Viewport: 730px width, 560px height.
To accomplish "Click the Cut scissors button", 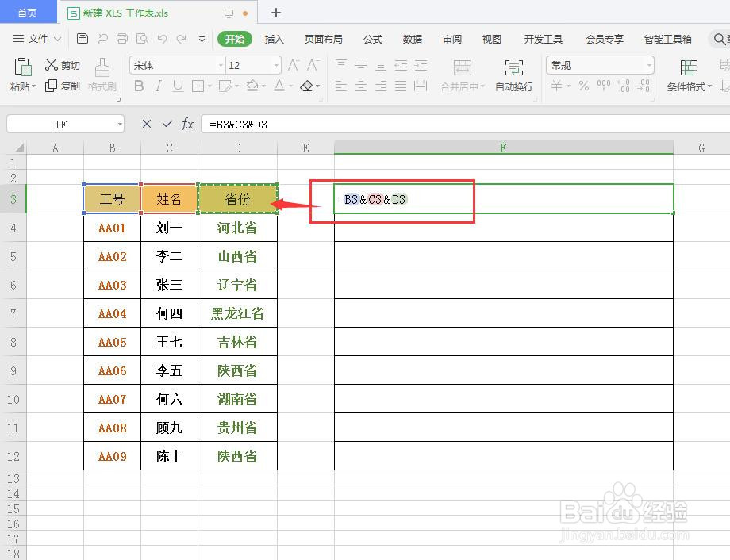I will click(63, 65).
